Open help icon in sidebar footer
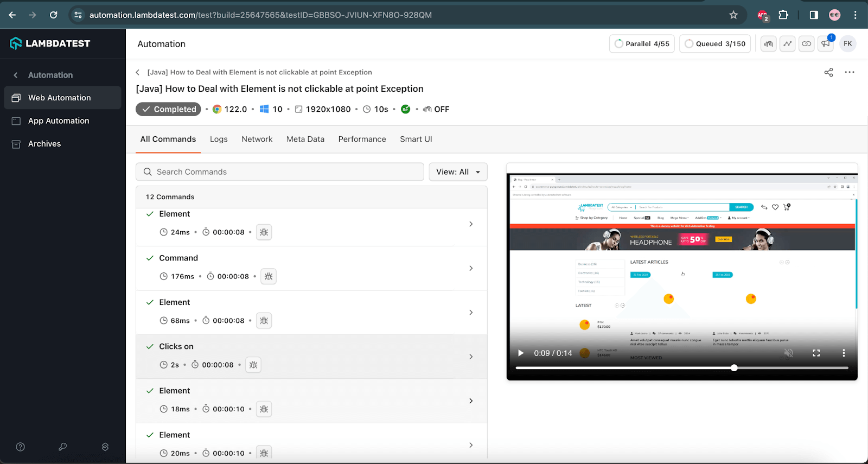This screenshot has width=868, height=464. (x=21, y=447)
